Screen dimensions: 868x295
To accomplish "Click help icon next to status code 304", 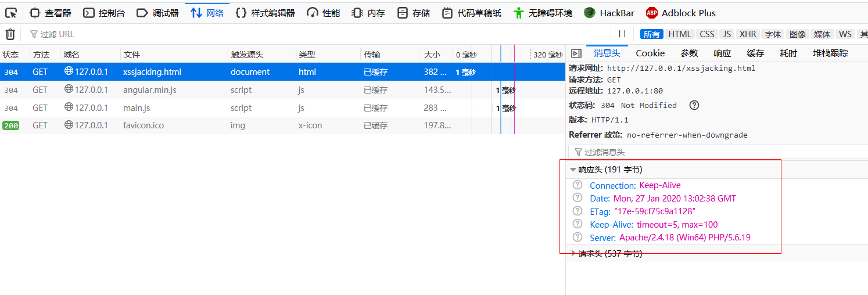I will (694, 106).
